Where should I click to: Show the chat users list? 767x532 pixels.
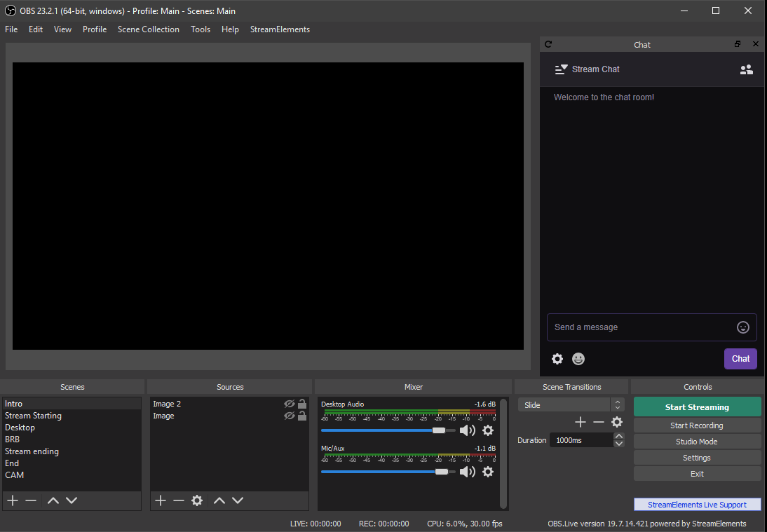click(746, 69)
